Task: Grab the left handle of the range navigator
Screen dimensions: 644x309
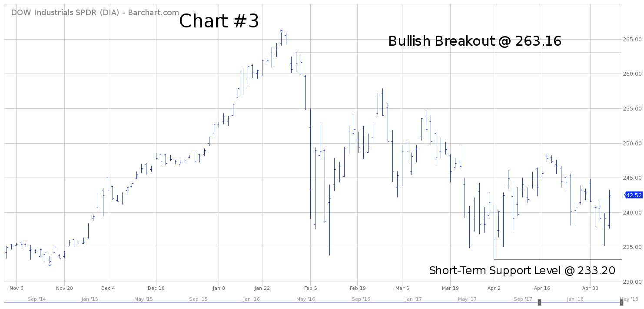Action: click(x=540, y=302)
